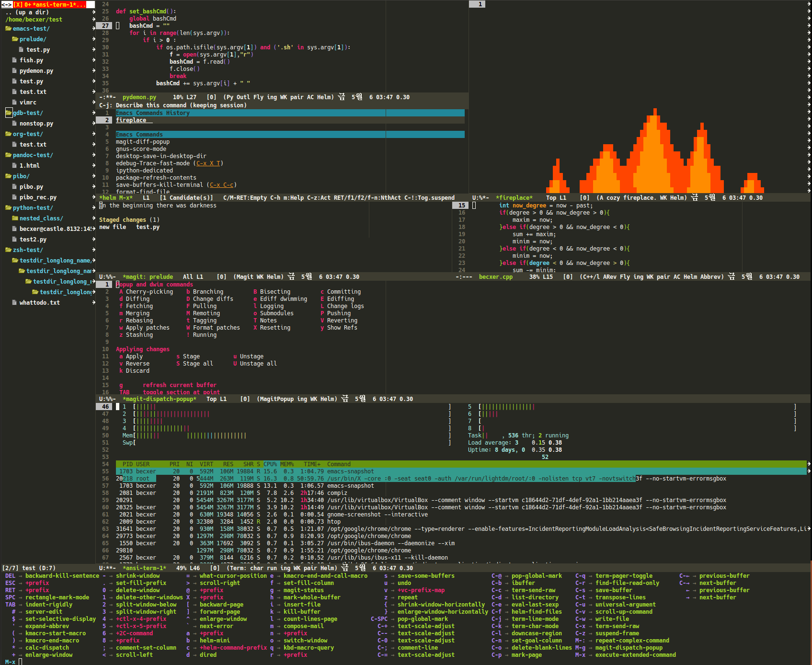Sort htop by MEM% column header
The width and height of the screenshot is (812, 665).
[x=287, y=464]
